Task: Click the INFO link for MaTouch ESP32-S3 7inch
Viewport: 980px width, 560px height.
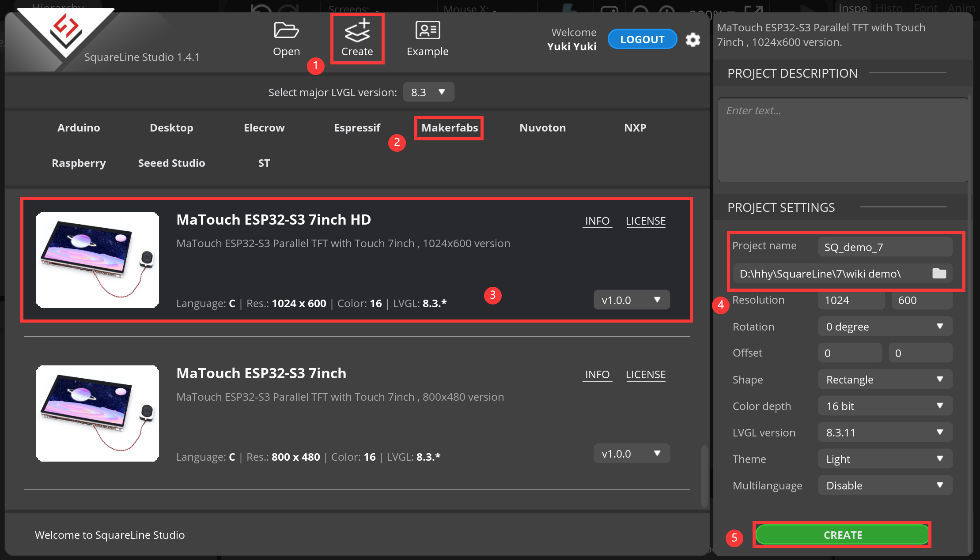Action: tap(597, 374)
